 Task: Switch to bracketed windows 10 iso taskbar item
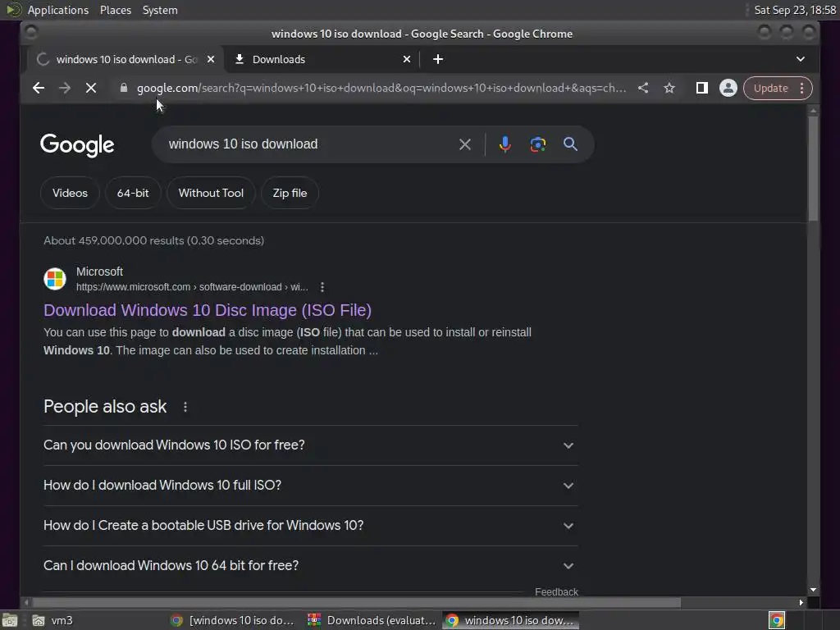(232, 620)
